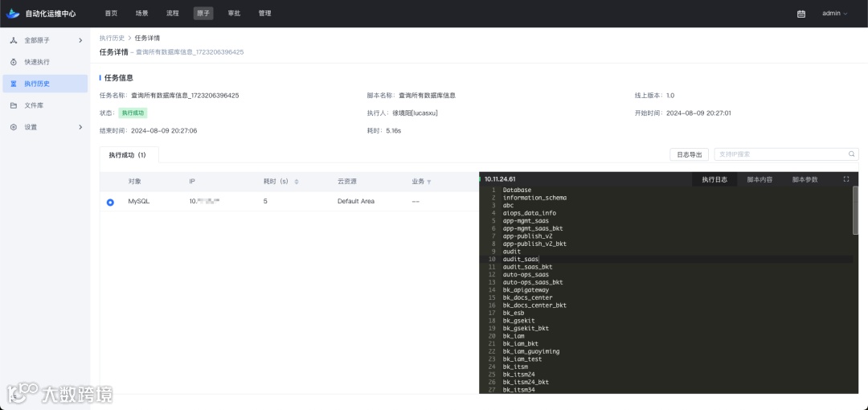Viewport: 868px width, 410px height.
Task: Click log line aiops_data_info
Action: click(x=530, y=213)
